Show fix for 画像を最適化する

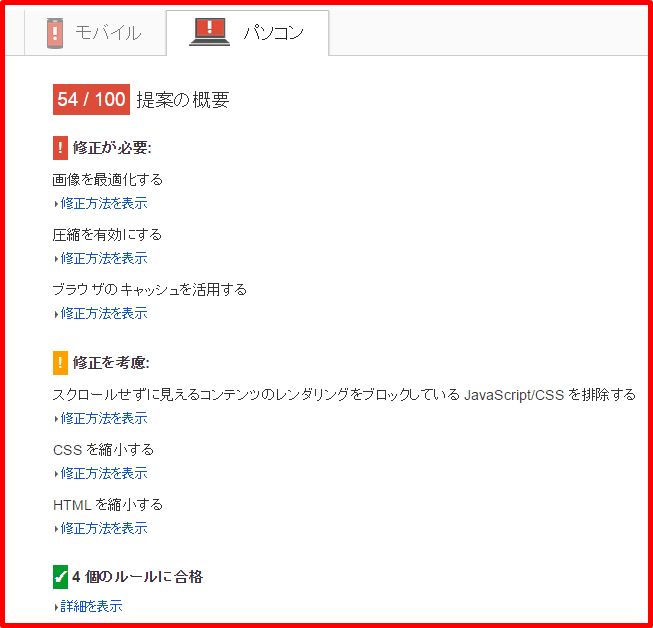tap(104, 203)
